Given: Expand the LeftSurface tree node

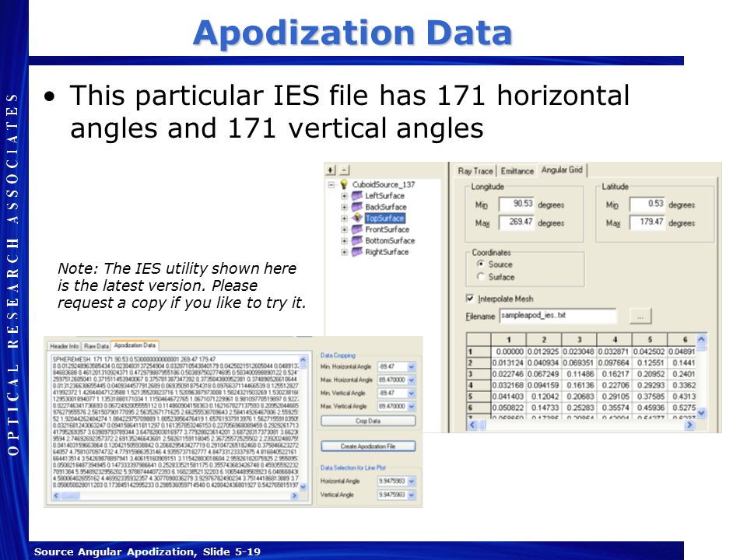Looking at the screenshot, I should 344,196.
